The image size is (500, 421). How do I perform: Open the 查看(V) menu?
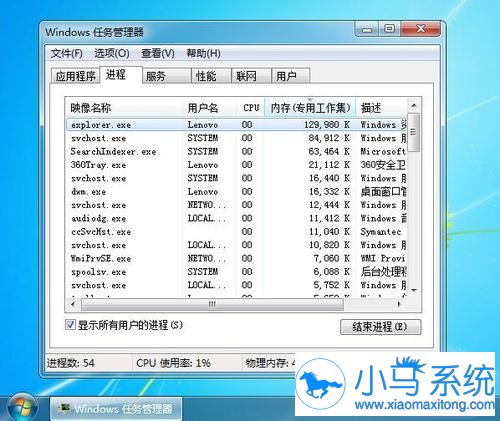[x=158, y=53]
